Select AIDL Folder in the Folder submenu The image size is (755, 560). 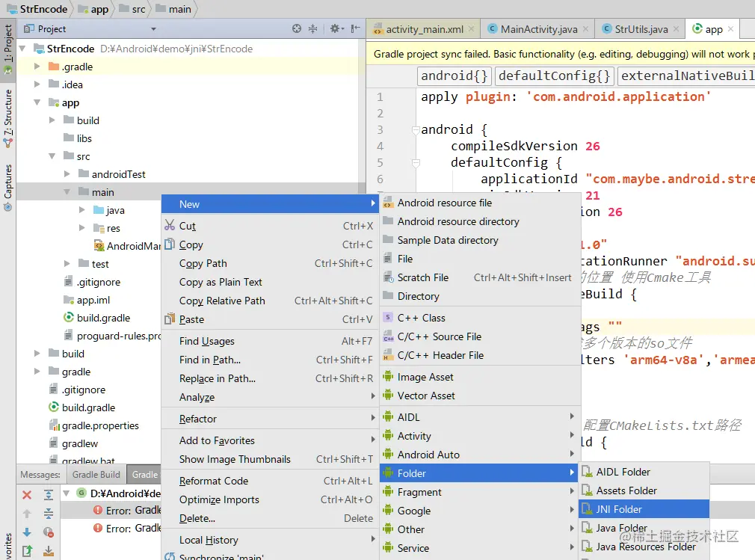click(644, 472)
